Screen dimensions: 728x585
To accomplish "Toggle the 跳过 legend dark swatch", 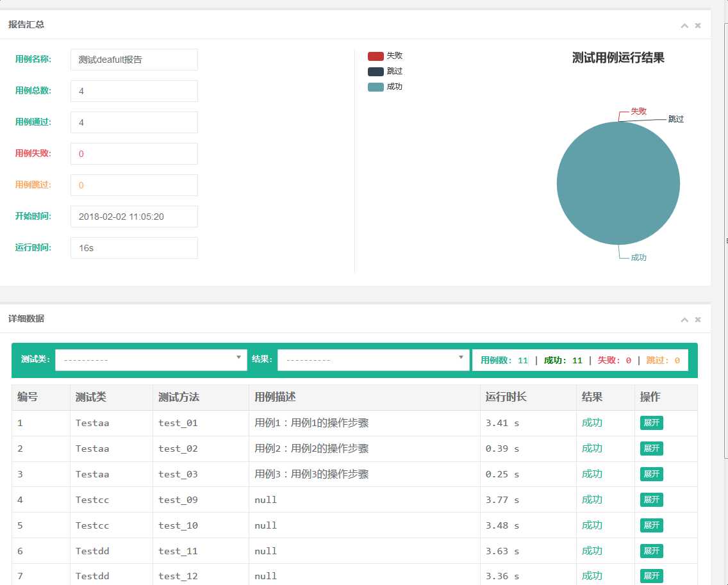I will (376, 72).
